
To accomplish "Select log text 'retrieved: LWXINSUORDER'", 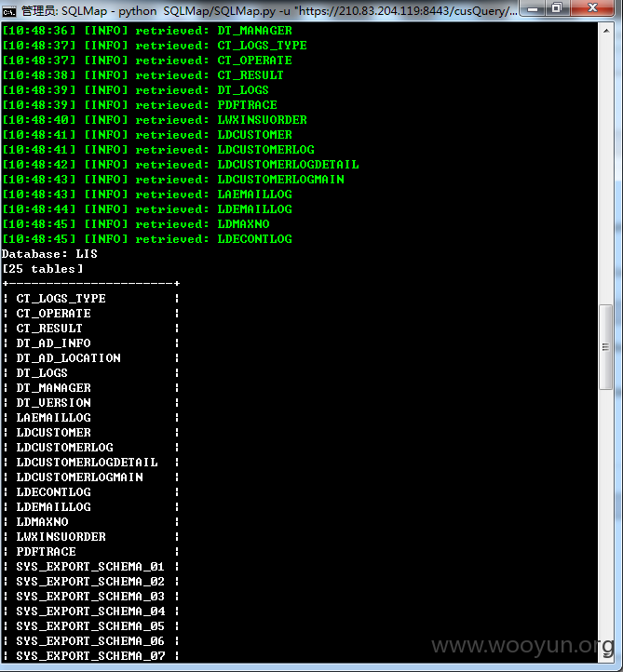I will pyautogui.click(x=222, y=120).
